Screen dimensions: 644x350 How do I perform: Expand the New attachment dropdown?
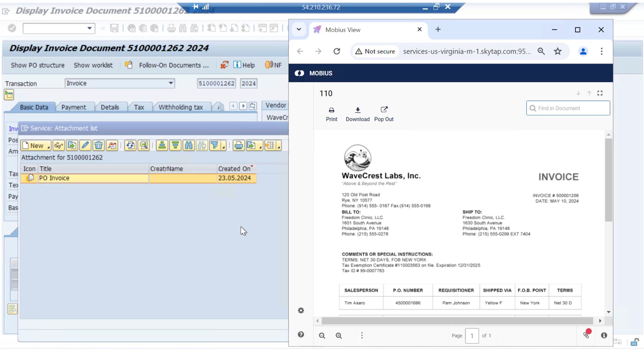pos(48,147)
